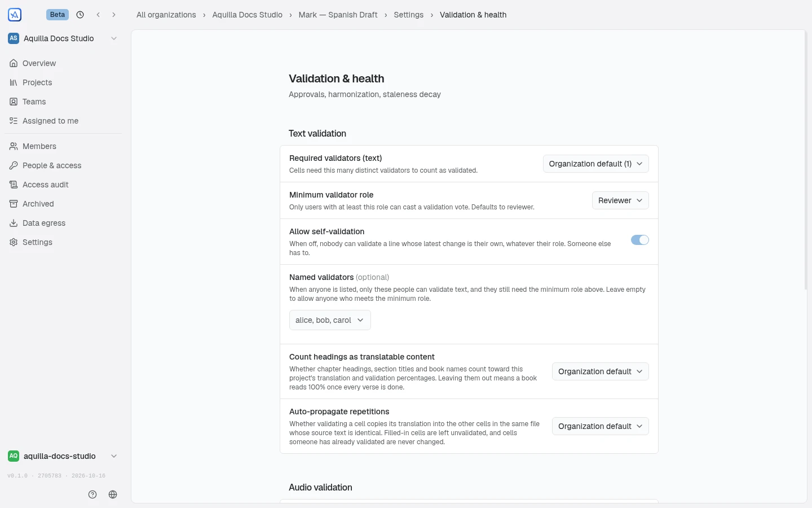Click the Validation & health breadcrumb
812x508 pixels.
473,15
